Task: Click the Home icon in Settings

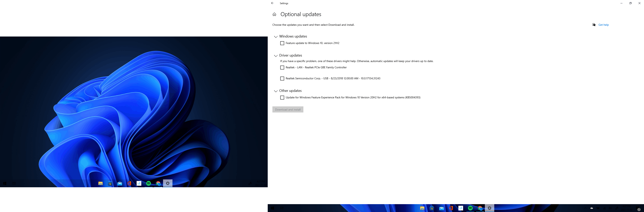Action: 275,14
